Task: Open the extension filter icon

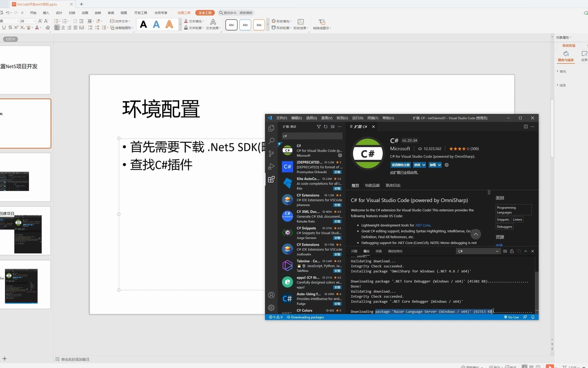Action: click(x=319, y=127)
